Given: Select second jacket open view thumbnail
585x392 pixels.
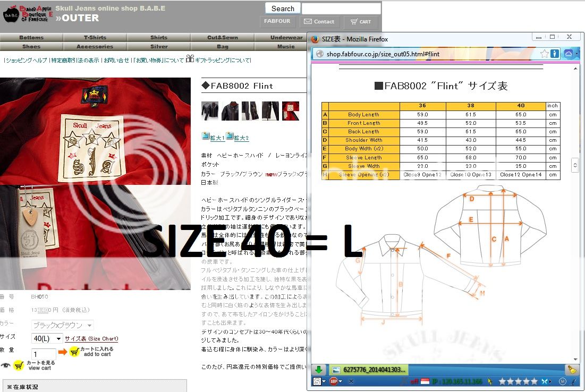Looking at the screenshot, I should 230,111.
